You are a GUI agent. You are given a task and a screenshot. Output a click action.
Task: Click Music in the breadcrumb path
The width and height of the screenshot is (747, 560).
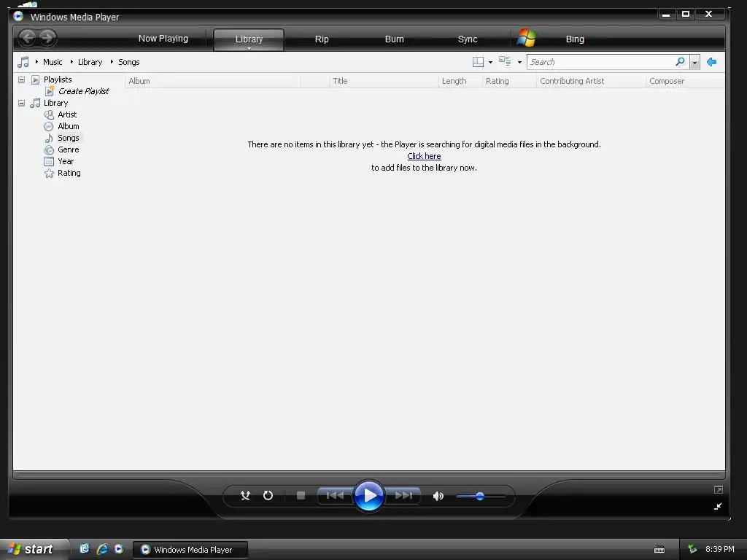point(53,62)
